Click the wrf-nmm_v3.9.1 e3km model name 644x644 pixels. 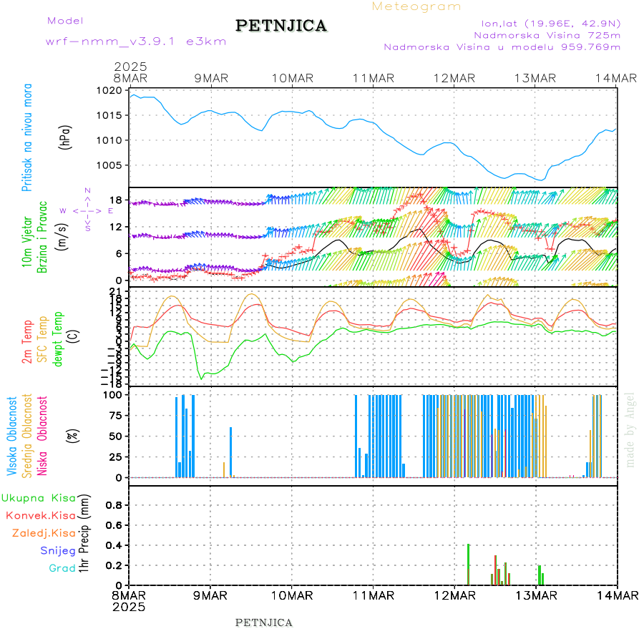tap(136, 42)
